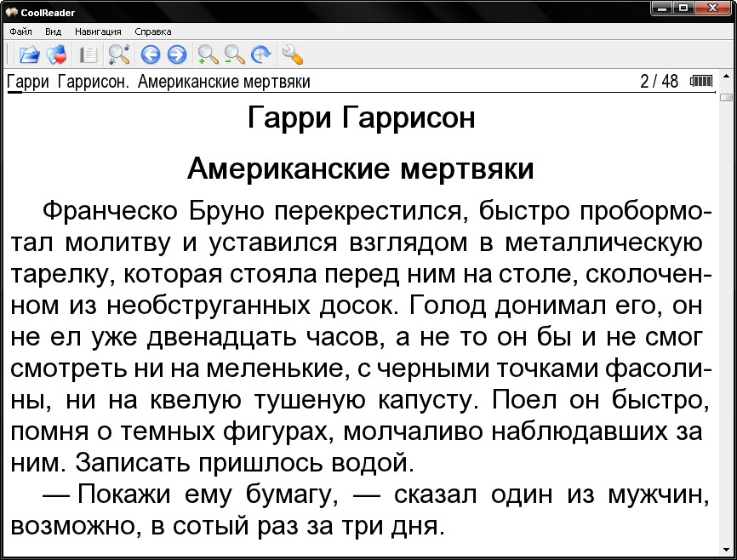
Task: Click the word двенадцать in the paragraph
Action: 222,337
